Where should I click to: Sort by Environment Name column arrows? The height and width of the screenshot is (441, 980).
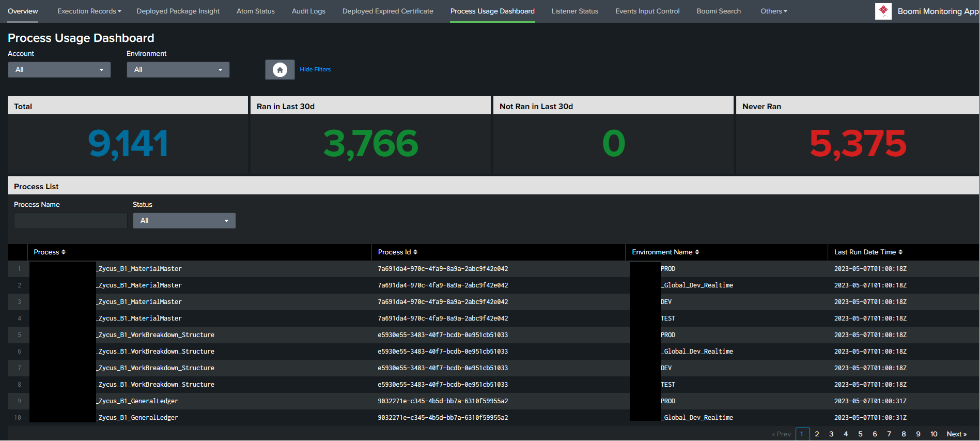point(697,252)
